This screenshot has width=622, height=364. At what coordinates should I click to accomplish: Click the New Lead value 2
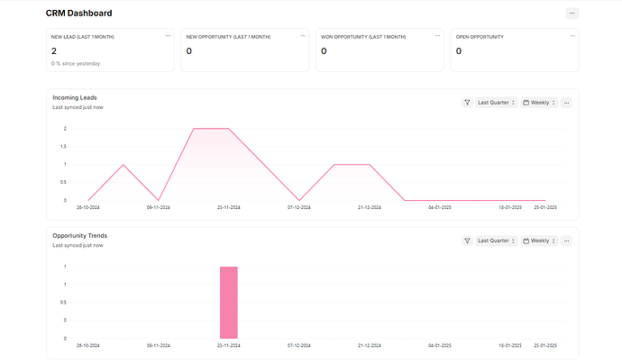point(54,50)
